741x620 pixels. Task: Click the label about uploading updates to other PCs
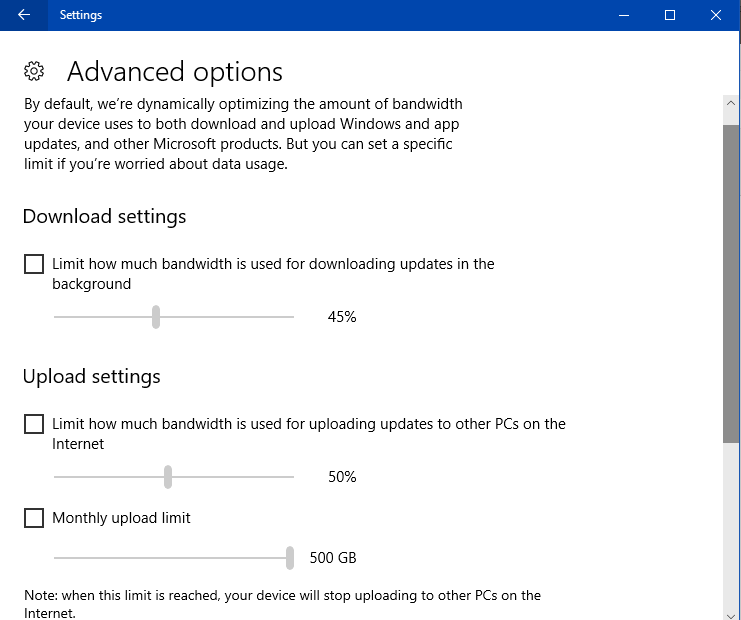(x=309, y=434)
